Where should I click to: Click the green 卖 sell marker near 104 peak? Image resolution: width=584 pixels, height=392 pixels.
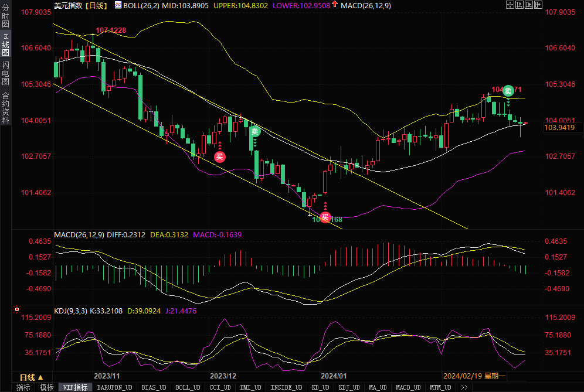508,90
